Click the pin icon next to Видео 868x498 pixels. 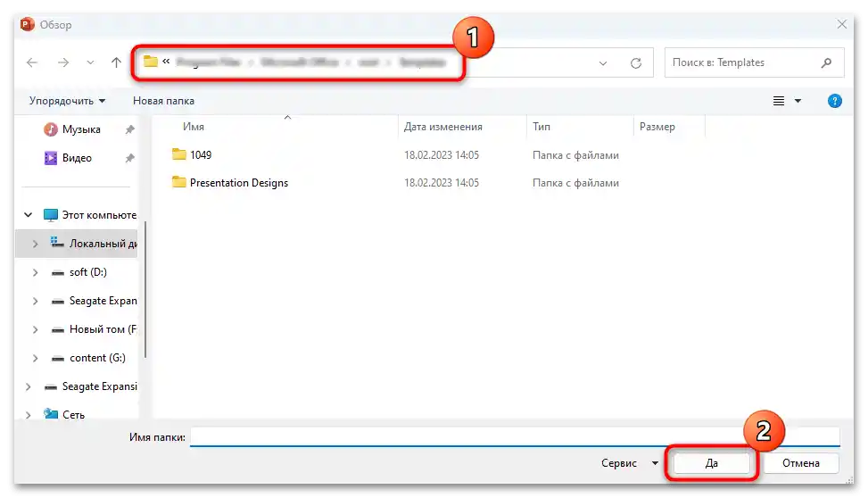[129, 159]
